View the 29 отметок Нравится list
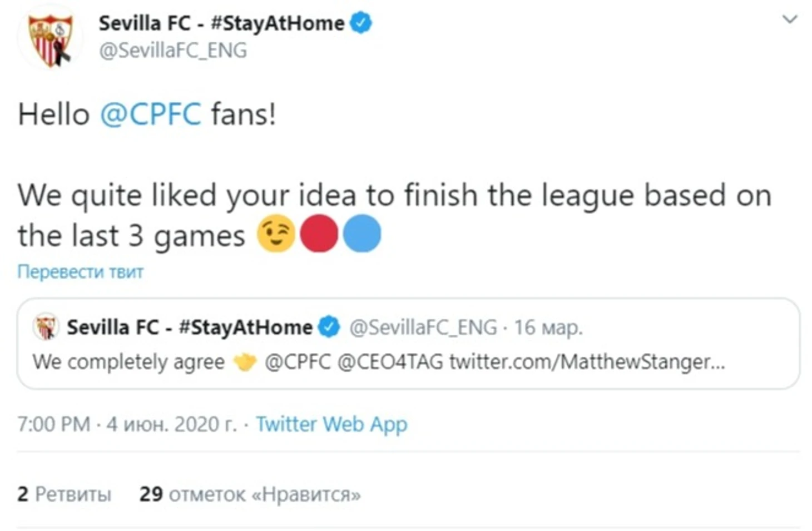 point(250,494)
